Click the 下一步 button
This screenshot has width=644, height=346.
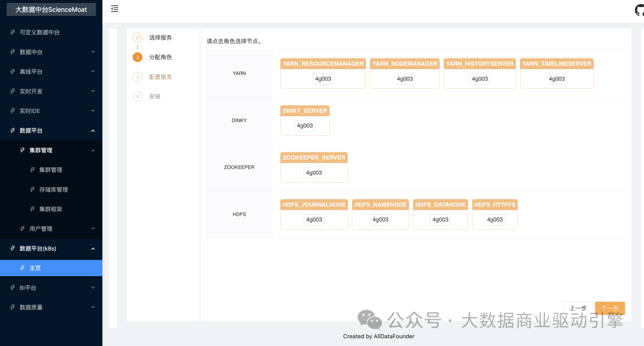tap(609, 308)
